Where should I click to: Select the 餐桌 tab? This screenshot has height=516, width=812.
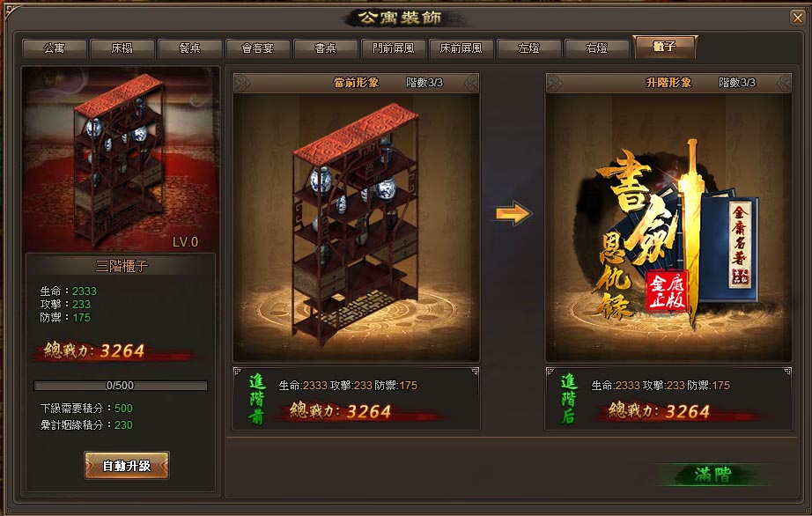point(190,48)
